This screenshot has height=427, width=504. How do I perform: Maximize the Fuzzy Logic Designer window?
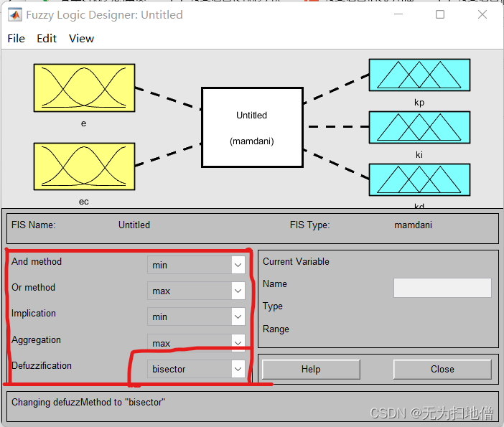coord(440,14)
